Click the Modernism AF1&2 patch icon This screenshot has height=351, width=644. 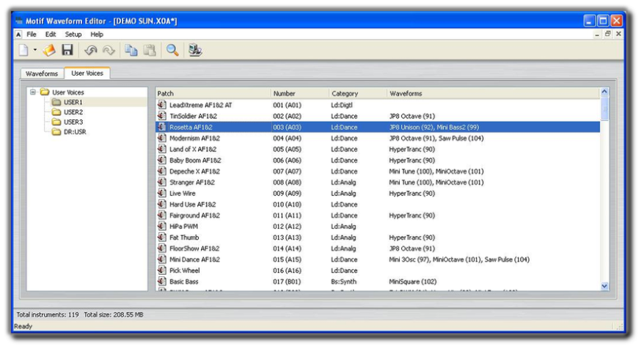[162, 138]
